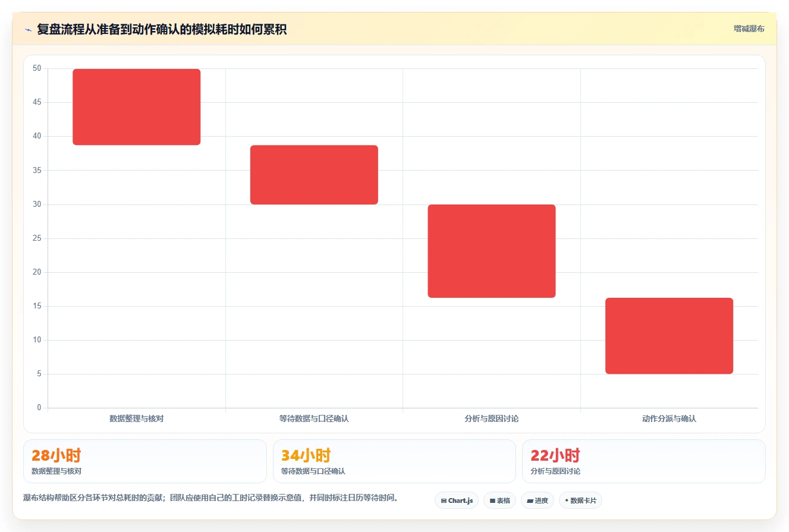This screenshot has width=789, height=532.
Task: Click the y-axis value 50
Action: [x=37, y=68]
